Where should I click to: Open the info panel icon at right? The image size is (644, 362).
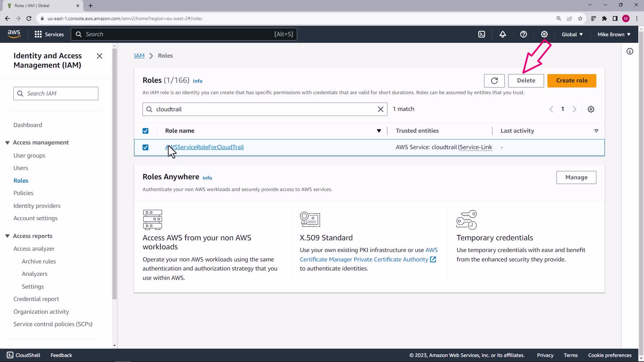(630, 51)
